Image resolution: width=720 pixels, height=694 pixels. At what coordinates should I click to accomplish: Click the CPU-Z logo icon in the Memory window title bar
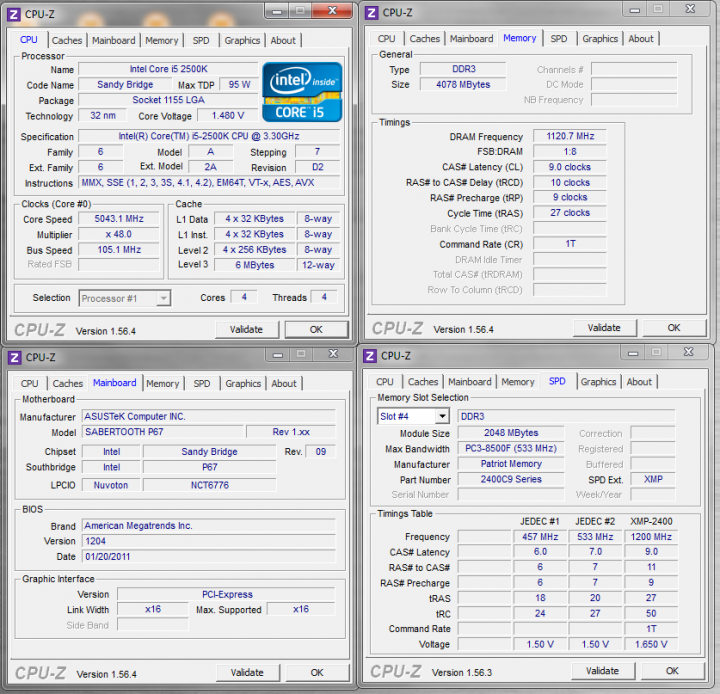coord(371,13)
